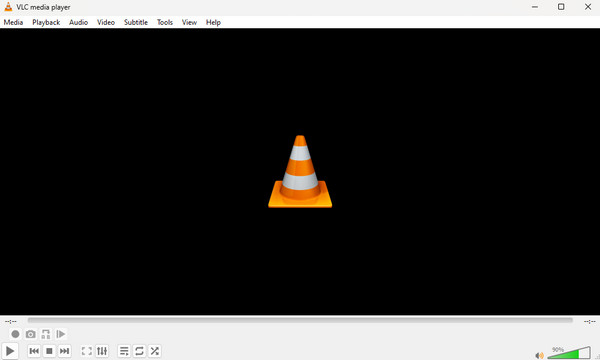
Task: Stop playback button
Action: (49, 351)
